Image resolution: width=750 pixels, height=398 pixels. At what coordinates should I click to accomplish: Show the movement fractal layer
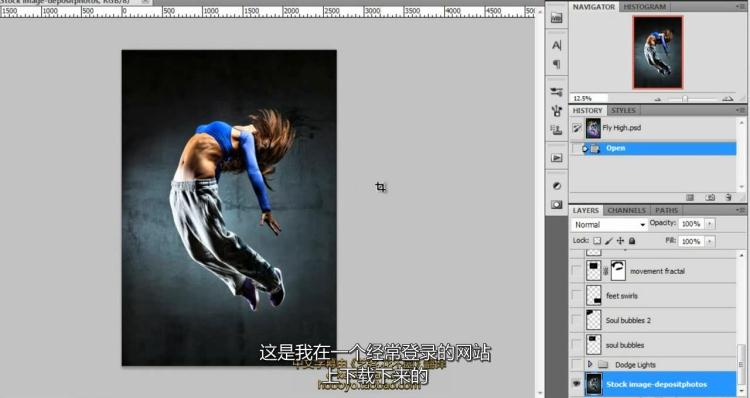coord(576,271)
